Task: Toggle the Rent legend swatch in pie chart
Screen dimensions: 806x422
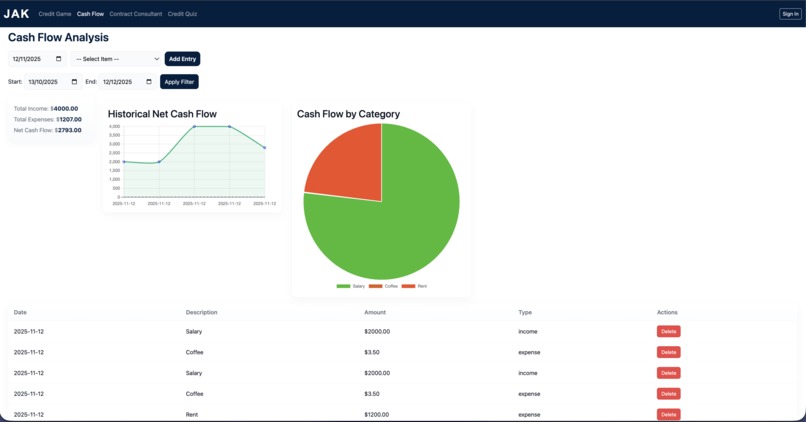Action: tap(409, 286)
